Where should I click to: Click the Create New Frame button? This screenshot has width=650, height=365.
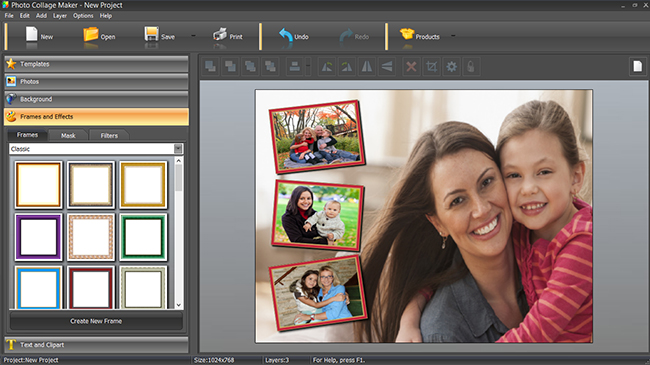click(x=96, y=321)
